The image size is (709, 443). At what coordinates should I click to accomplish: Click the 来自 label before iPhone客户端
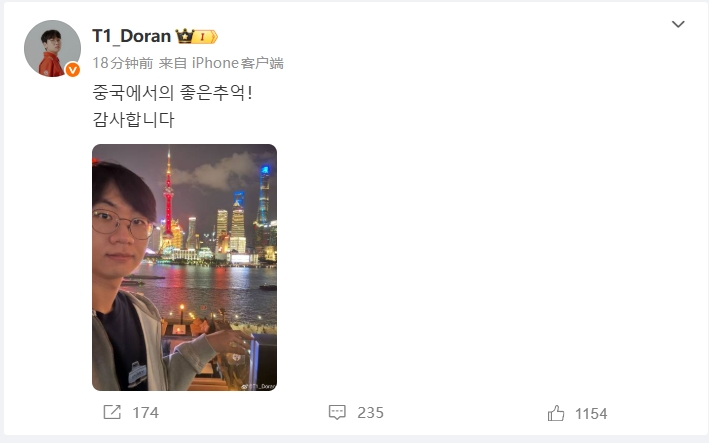point(173,63)
